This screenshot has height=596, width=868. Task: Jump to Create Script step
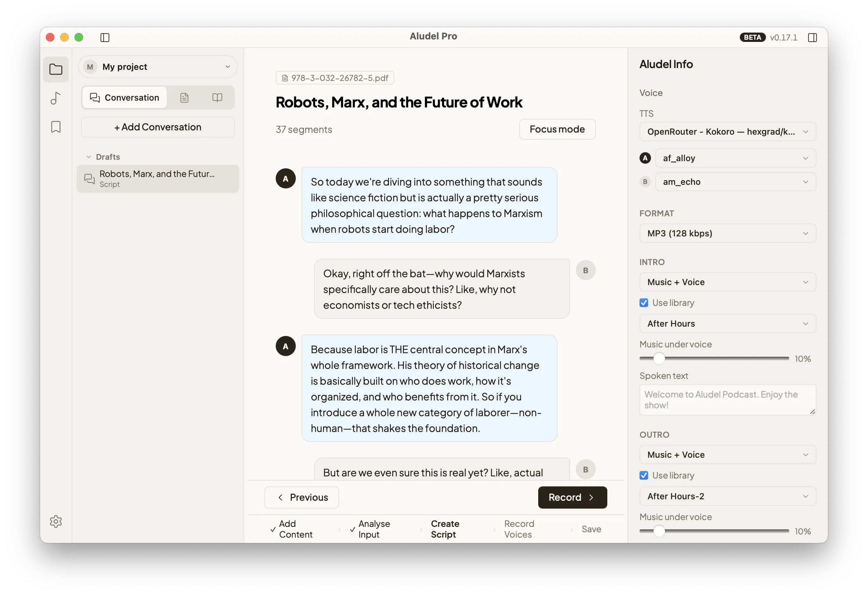(x=445, y=529)
